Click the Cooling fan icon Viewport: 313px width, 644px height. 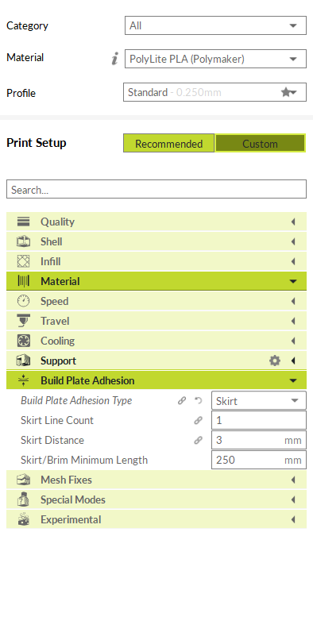pos(23,341)
